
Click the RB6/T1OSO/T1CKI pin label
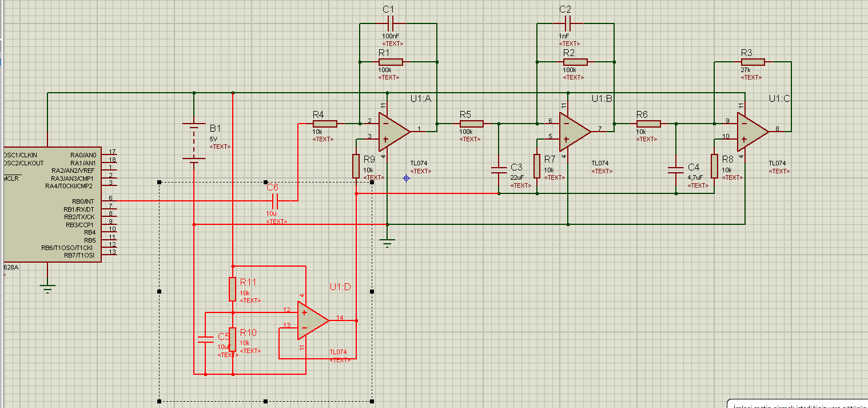click(x=68, y=248)
